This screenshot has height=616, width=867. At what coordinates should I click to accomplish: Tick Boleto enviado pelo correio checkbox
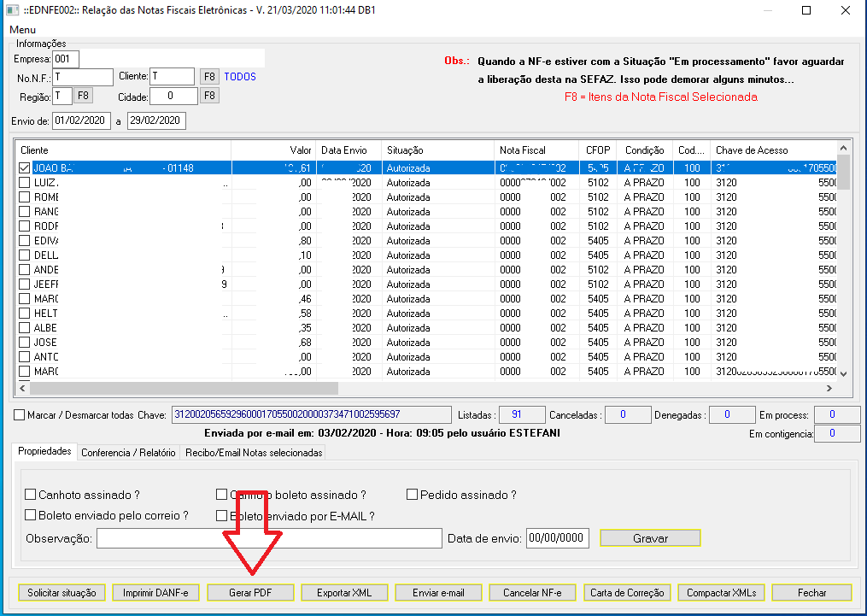[31, 516]
